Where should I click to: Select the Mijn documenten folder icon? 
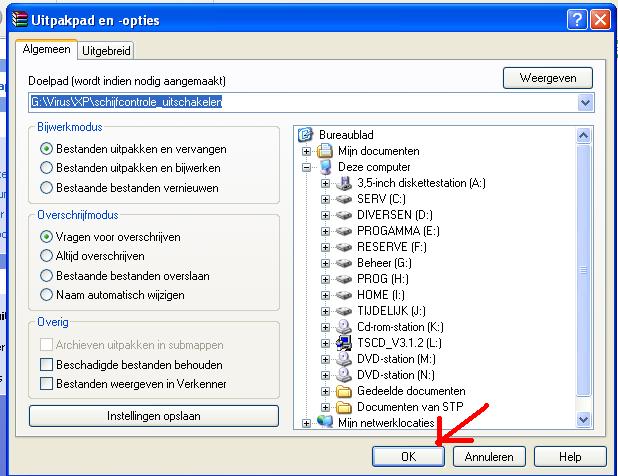pos(324,151)
